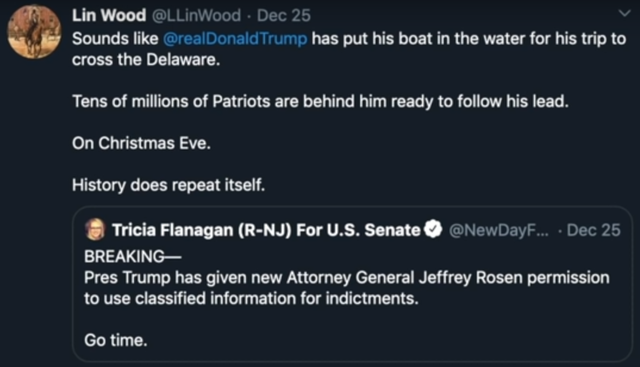Click Tricia Flanagan's small avatar
This screenshot has height=367, width=640.
point(95,229)
